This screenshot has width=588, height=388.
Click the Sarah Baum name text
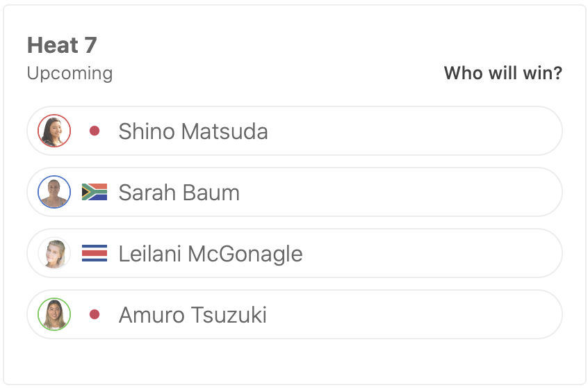tap(179, 192)
